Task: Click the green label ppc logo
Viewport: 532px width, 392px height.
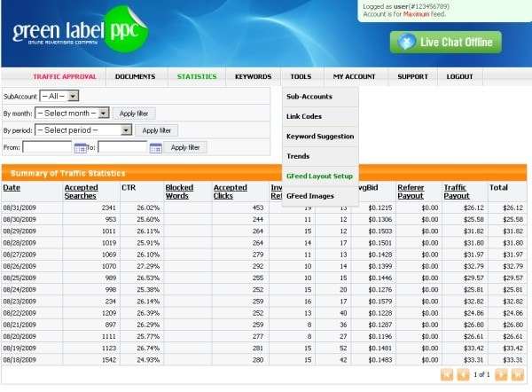Action: point(81,31)
